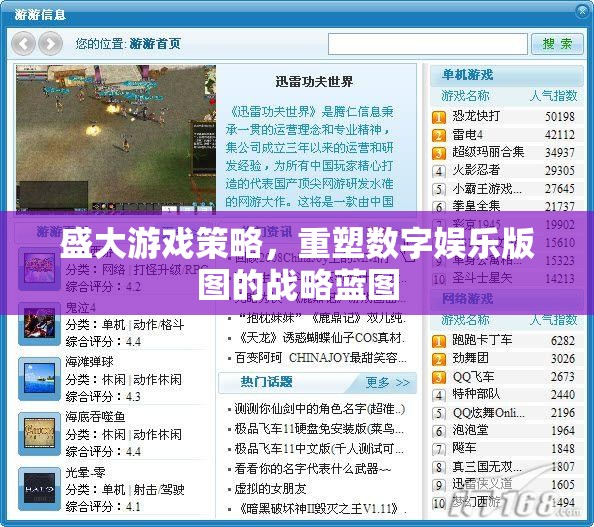Click the rank 5 badge beside 小霸王游戏
594x527 pixels.
tap(439, 189)
